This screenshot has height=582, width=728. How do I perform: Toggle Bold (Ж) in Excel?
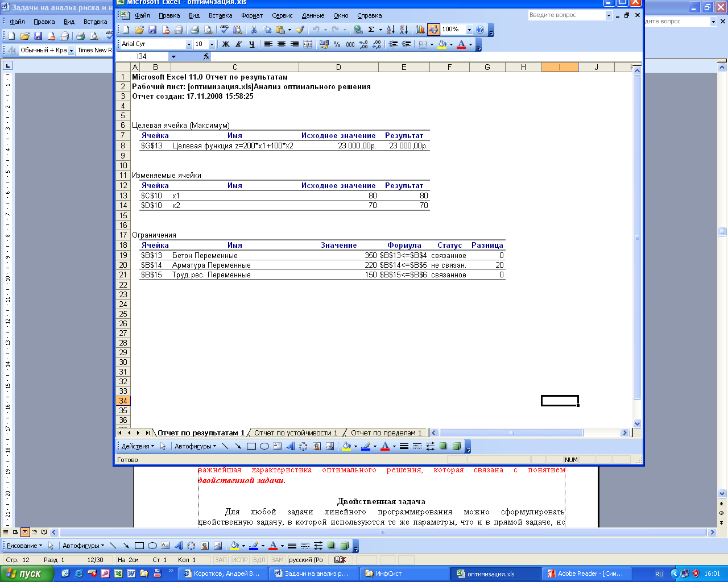tap(226, 44)
